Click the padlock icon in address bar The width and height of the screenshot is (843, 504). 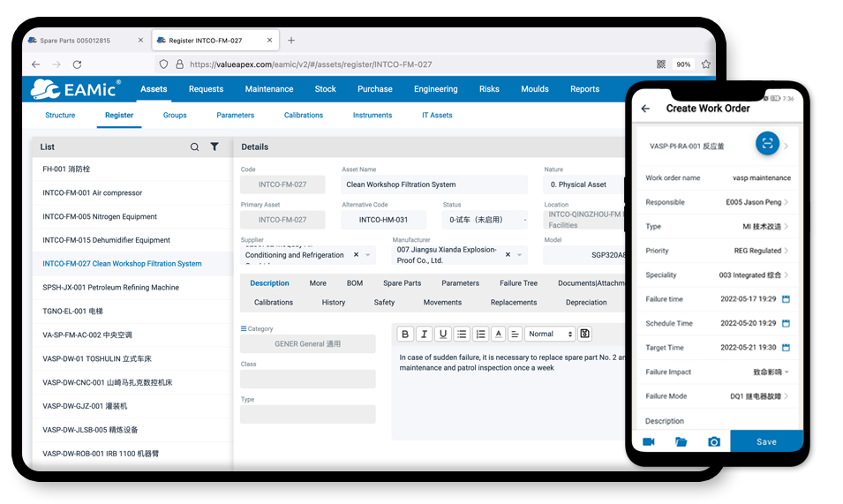pyautogui.click(x=179, y=64)
